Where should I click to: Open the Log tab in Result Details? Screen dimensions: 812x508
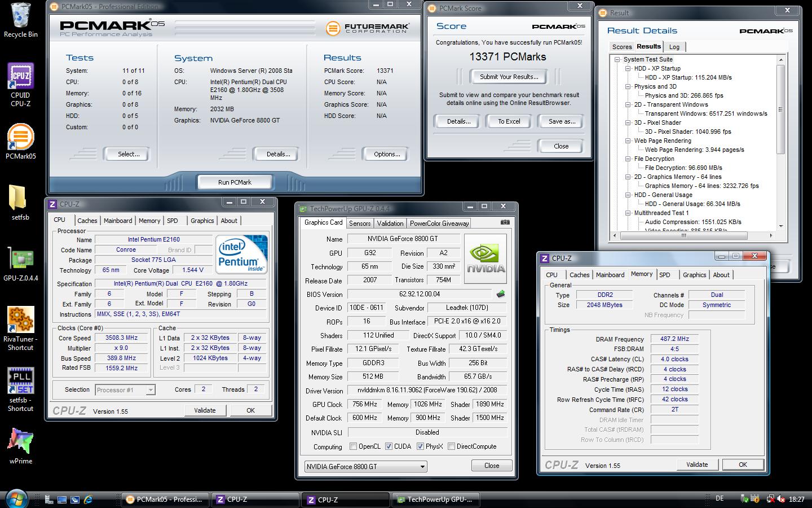674,47
